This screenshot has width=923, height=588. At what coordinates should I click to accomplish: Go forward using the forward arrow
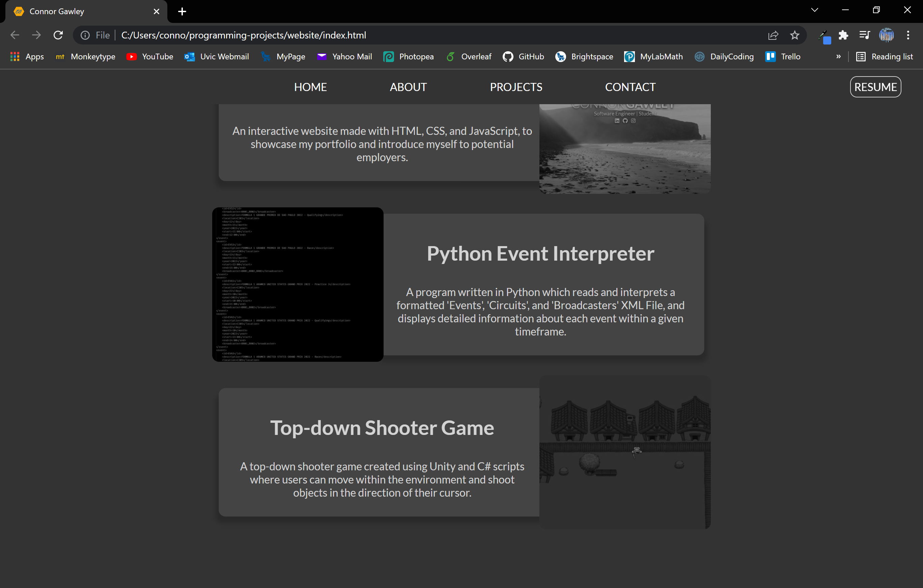point(36,35)
